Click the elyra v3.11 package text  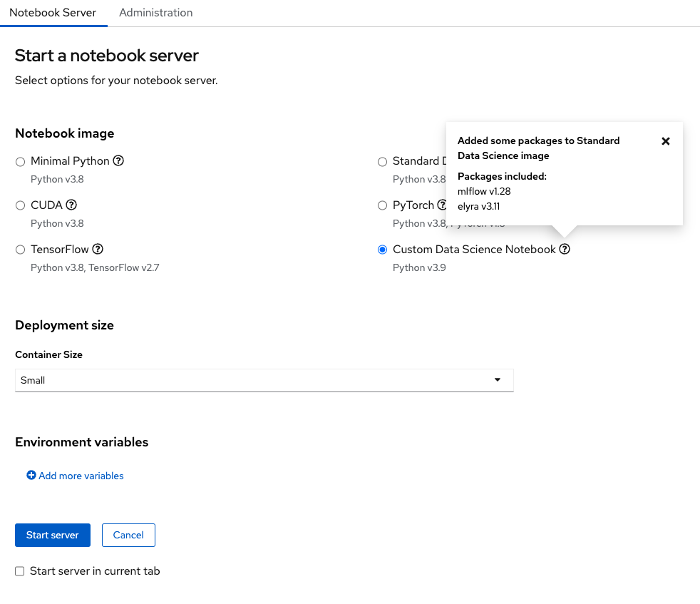[478, 206]
